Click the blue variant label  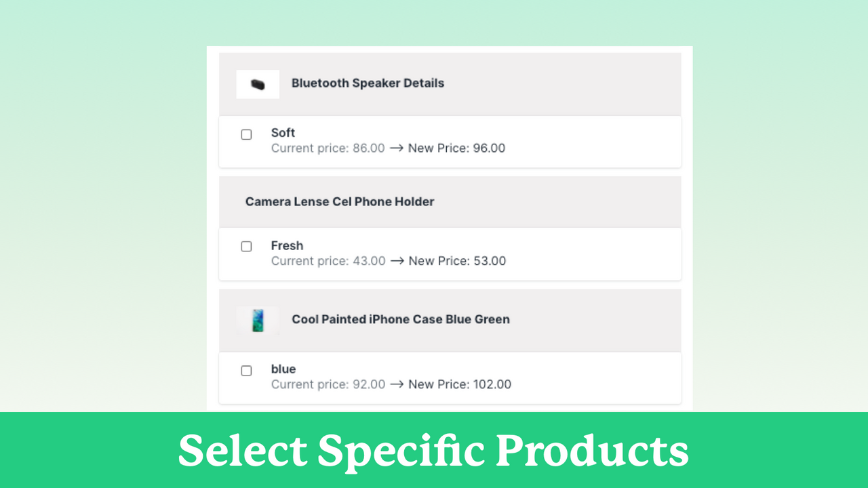coord(283,369)
